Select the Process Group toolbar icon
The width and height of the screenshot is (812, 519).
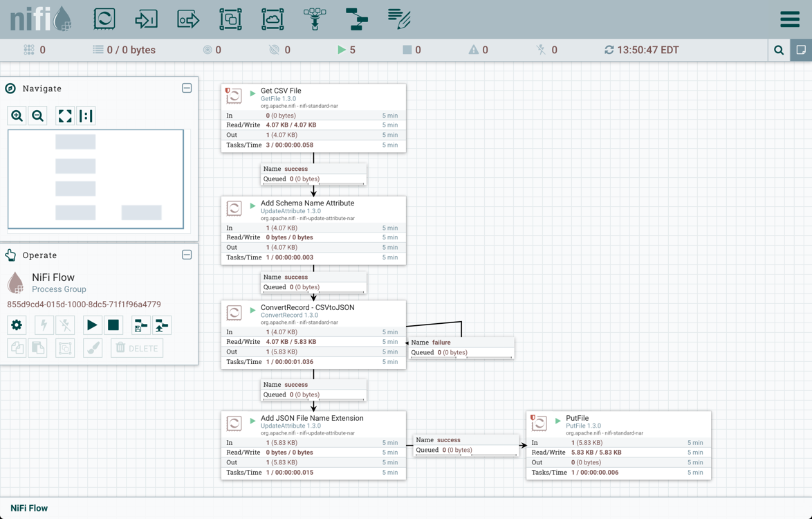coord(230,19)
